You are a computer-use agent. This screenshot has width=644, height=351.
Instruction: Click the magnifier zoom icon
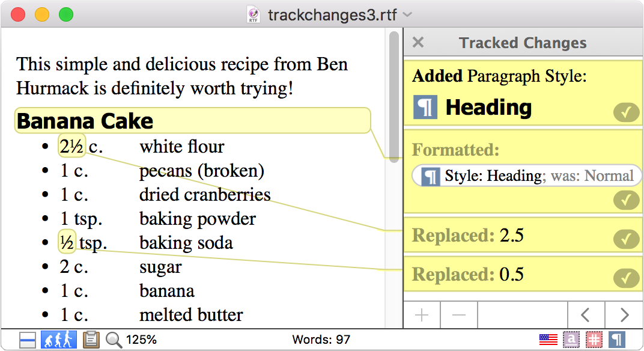114,340
